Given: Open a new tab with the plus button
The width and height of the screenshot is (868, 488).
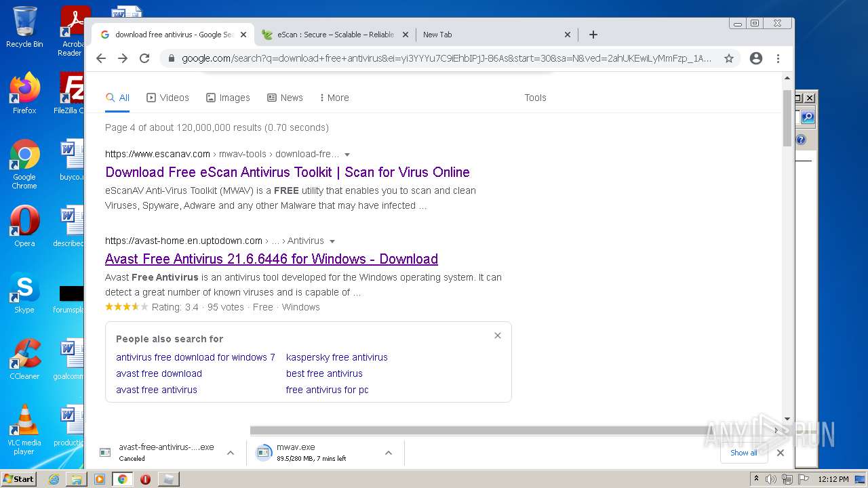Looking at the screenshot, I should coord(593,35).
